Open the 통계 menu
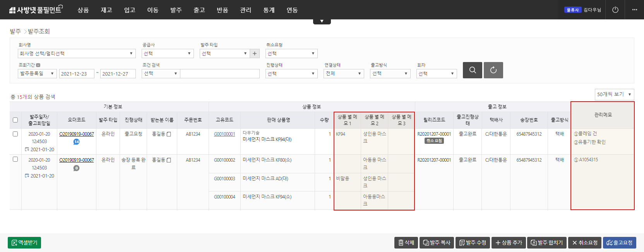The height and width of the screenshot is (252, 644). 269,10
